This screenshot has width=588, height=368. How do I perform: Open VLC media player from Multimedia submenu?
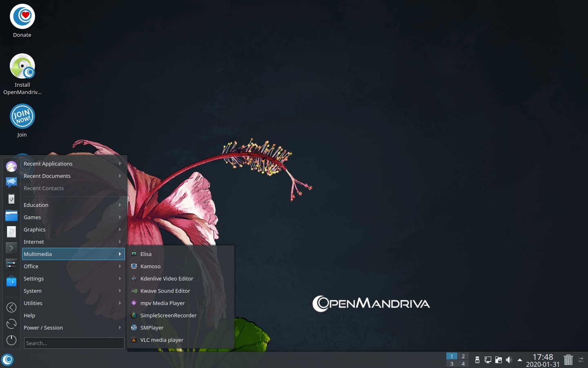point(162,340)
